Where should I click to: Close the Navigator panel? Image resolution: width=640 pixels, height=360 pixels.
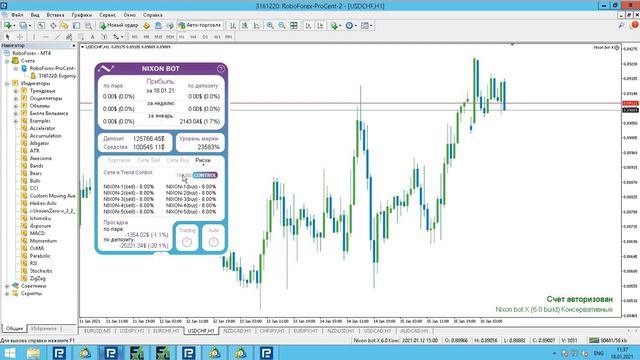74,46
